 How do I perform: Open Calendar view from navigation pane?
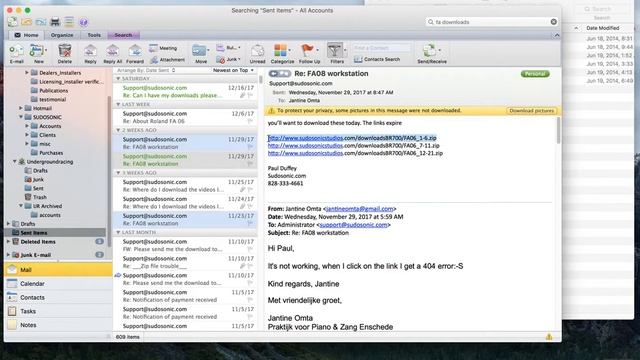[58, 284]
